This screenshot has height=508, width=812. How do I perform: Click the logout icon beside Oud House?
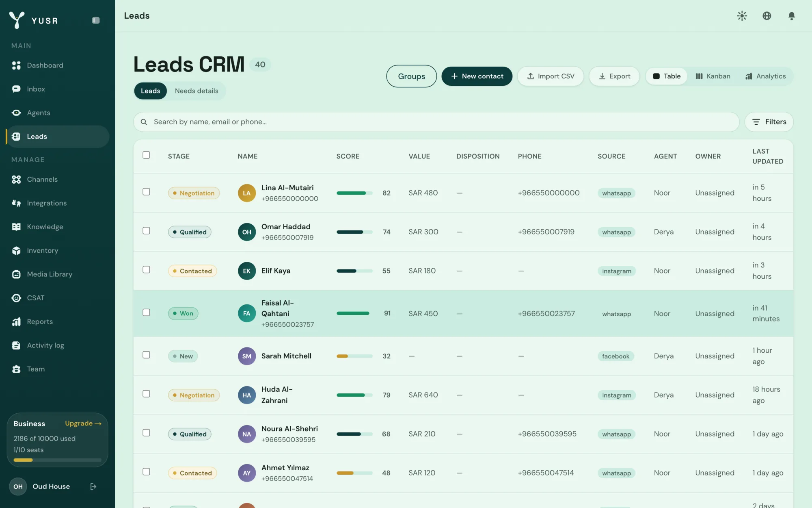click(x=93, y=486)
